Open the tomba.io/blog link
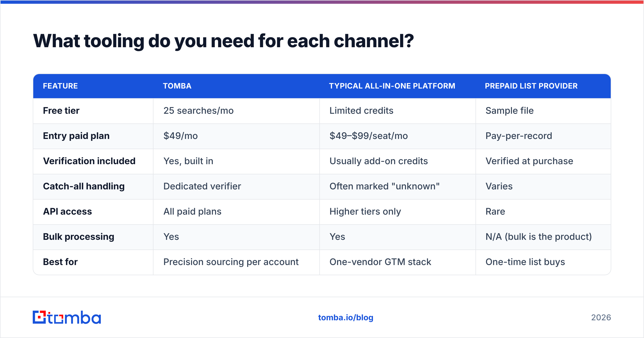644x338 pixels. (x=346, y=318)
